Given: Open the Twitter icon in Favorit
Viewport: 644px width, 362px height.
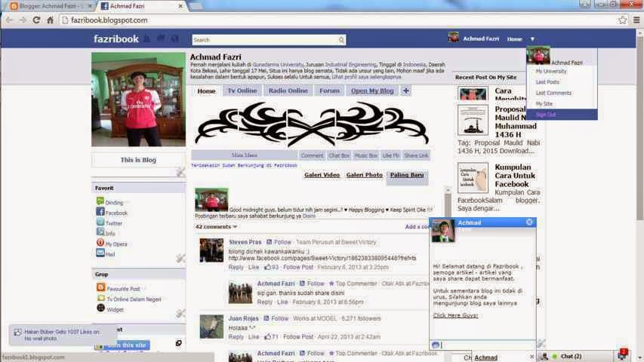Looking at the screenshot, I should pyautogui.click(x=100, y=222).
